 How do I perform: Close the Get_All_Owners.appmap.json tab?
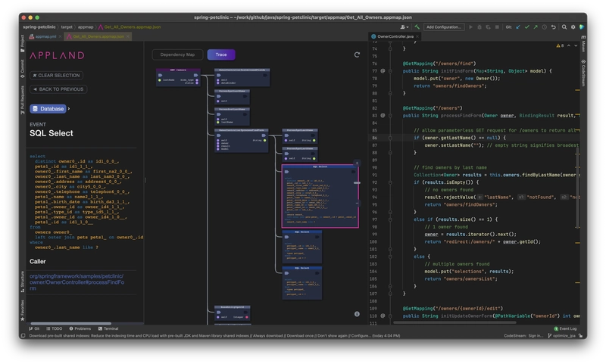click(x=128, y=36)
